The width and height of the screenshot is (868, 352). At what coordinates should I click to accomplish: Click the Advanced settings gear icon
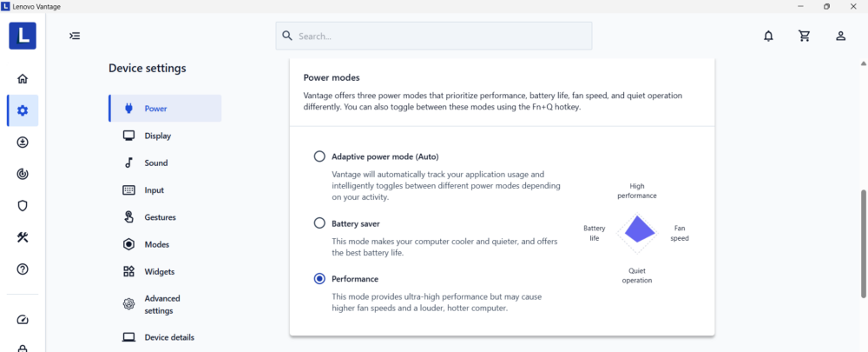click(x=128, y=304)
